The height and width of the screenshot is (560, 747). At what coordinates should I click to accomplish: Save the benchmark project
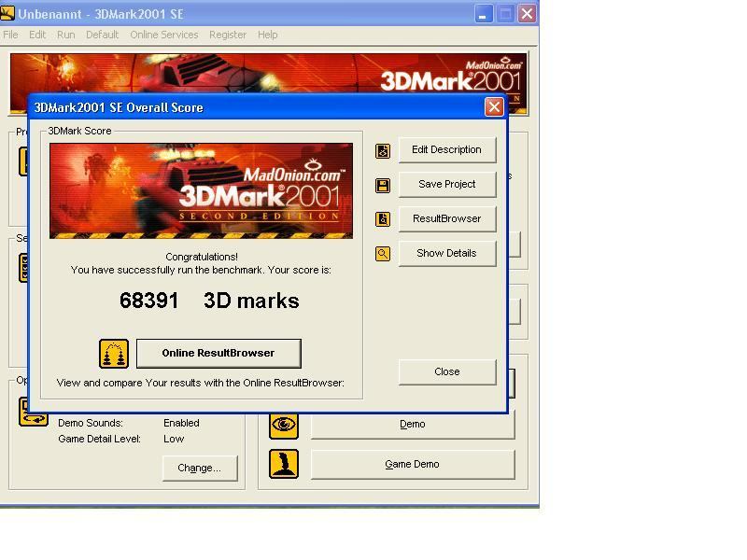(x=447, y=184)
